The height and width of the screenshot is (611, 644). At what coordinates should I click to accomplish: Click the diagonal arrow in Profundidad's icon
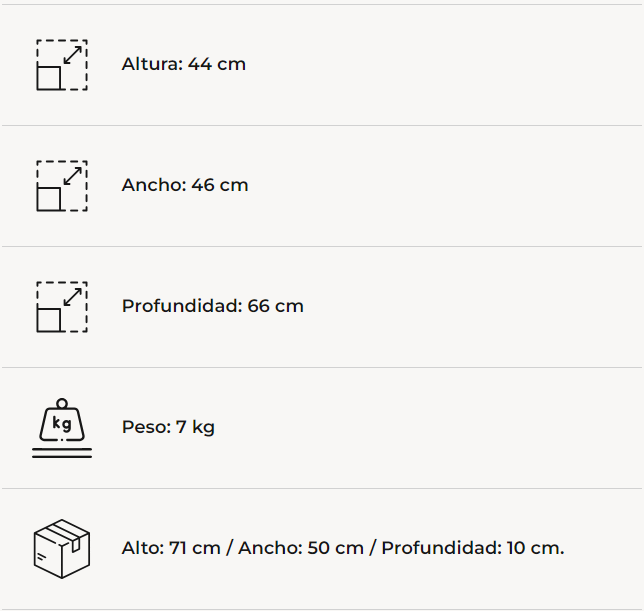(73, 298)
